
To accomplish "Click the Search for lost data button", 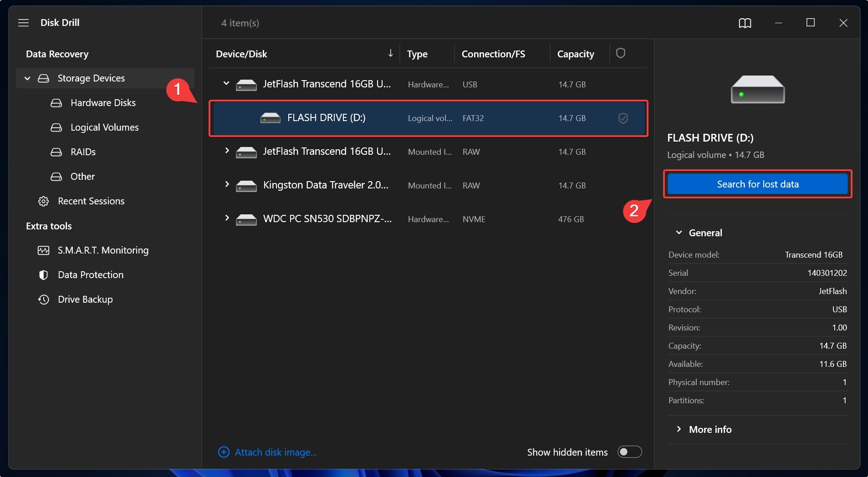I will coord(758,184).
